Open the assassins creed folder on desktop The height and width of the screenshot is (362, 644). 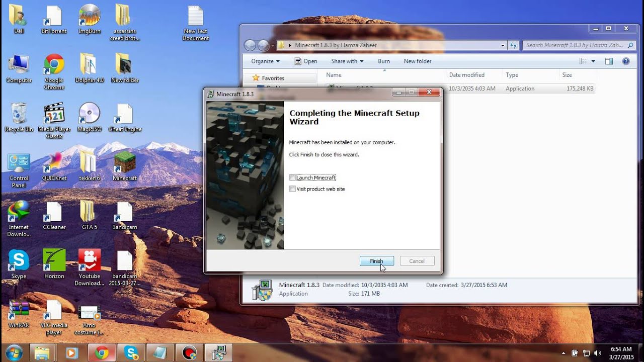tap(125, 23)
